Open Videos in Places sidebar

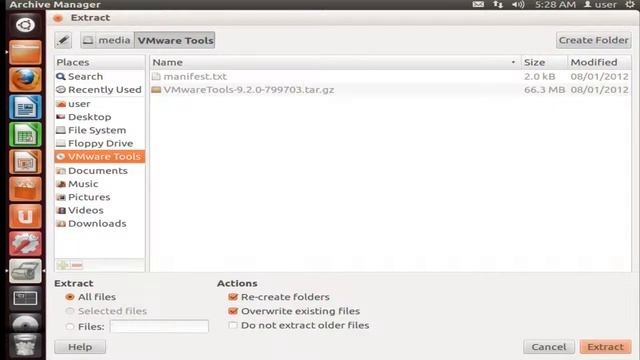[100, 210]
